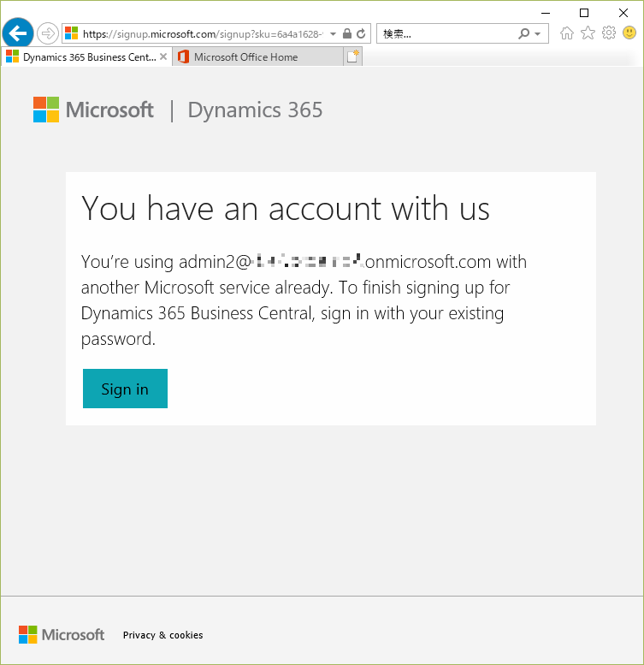Click the Microsoft logo in page header

tap(93, 110)
